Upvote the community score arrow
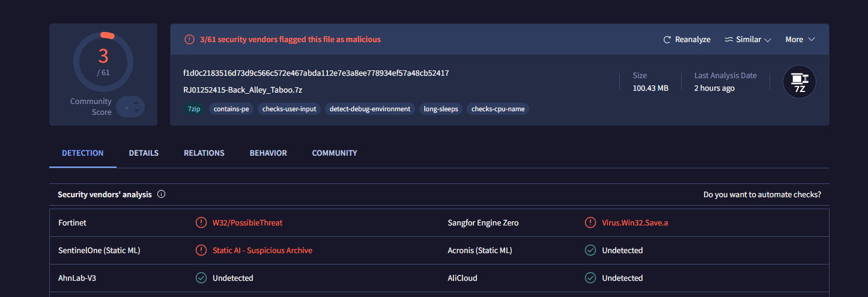Viewport: 868px width, 297px height. point(136,103)
